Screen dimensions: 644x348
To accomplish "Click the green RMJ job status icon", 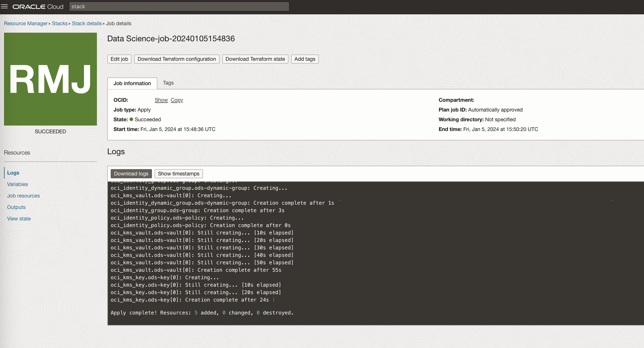I will pyautogui.click(x=50, y=79).
